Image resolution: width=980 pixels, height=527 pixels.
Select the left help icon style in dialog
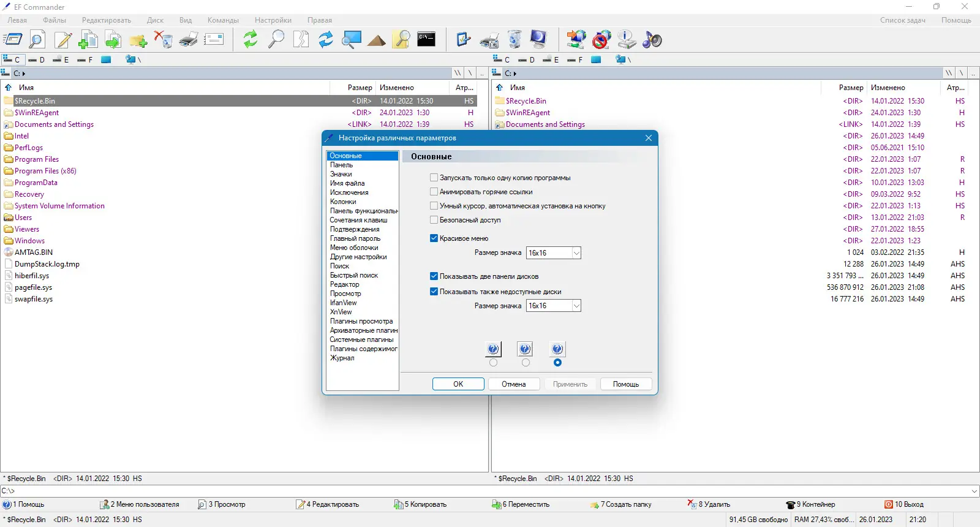(494, 349)
